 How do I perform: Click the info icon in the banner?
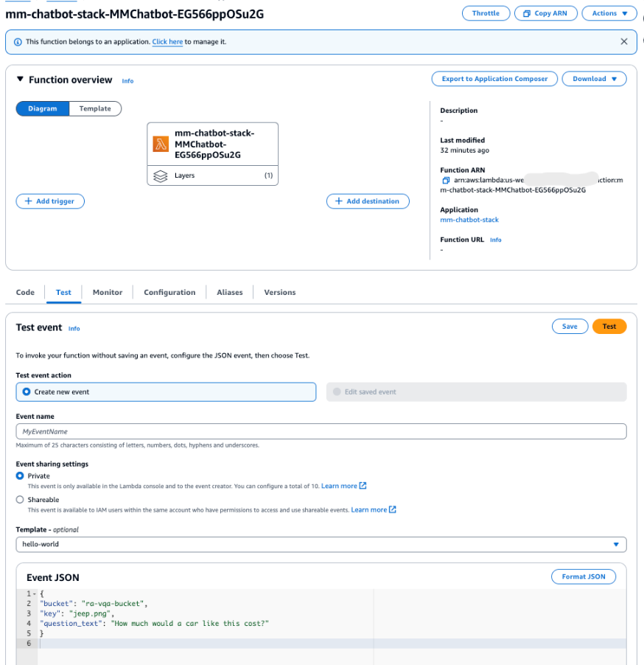18,42
